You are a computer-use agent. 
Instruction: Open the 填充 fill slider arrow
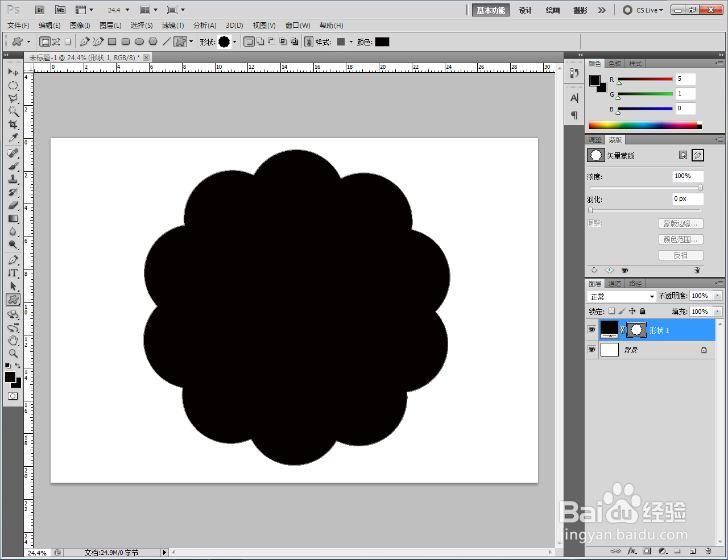coord(717,312)
